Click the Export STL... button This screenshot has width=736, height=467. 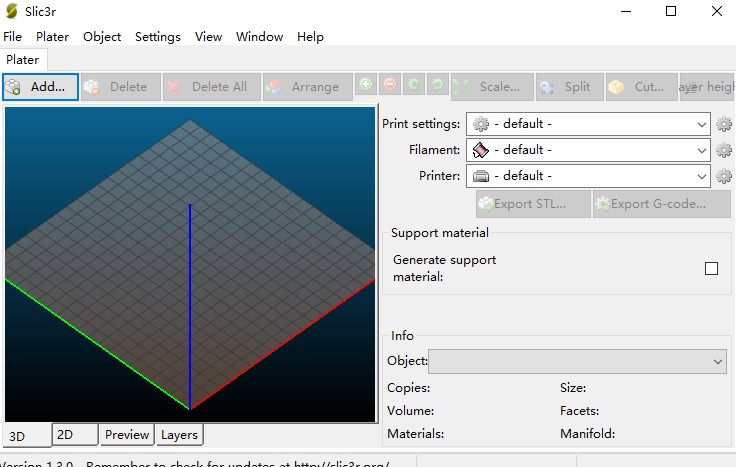click(x=533, y=204)
